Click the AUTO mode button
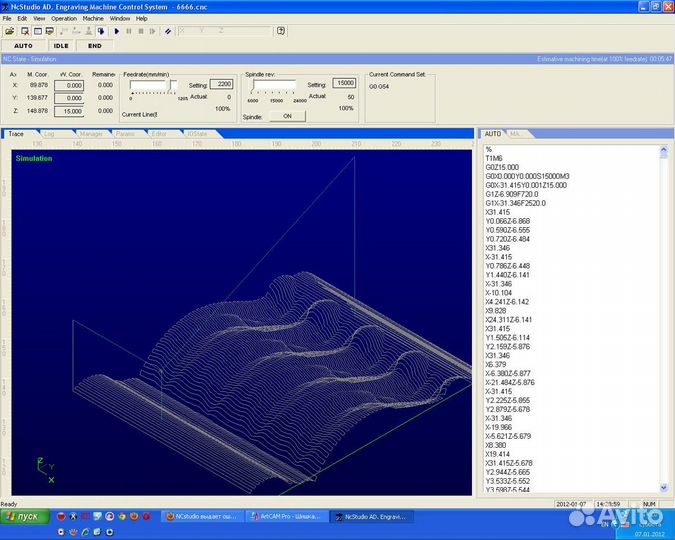675x540 pixels. pos(23,46)
